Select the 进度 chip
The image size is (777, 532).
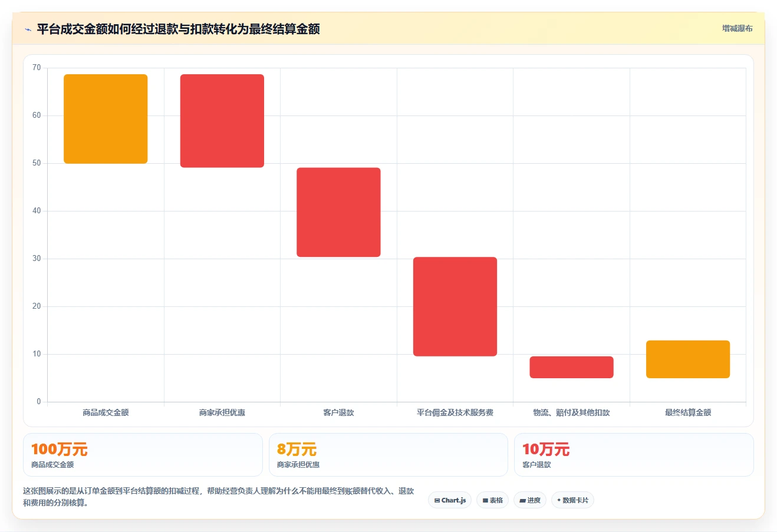530,500
